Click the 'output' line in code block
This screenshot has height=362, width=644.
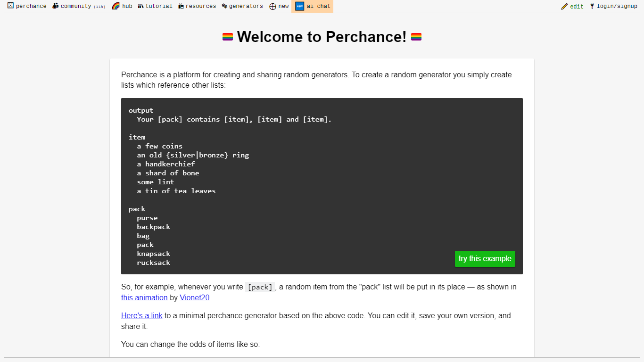pyautogui.click(x=141, y=110)
